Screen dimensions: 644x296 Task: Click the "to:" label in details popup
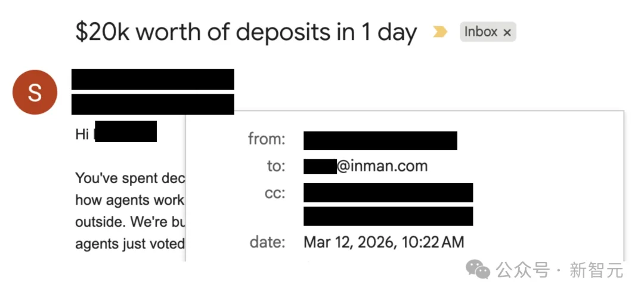point(275,166)
